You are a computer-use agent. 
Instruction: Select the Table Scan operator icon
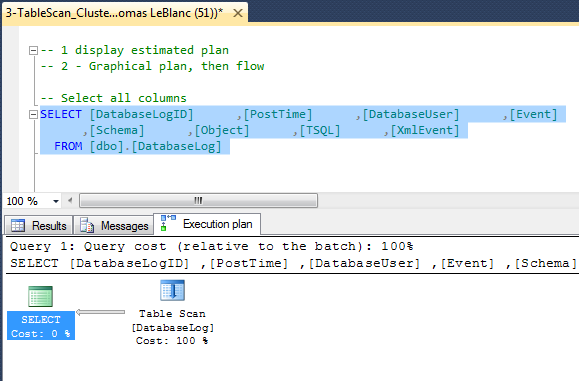click(172, 291)
